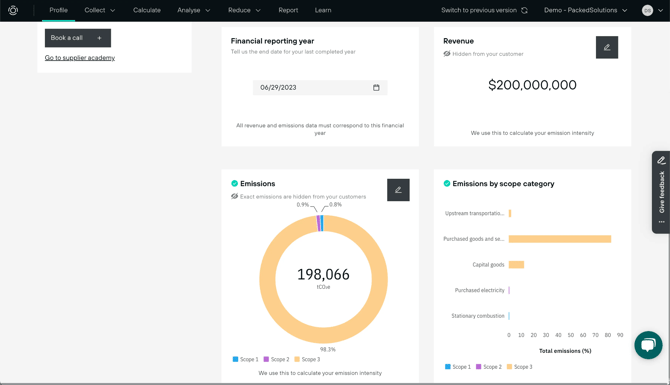Open the Report tab
This screenshot has height=385, width=670.
click(x=288, y=10)
